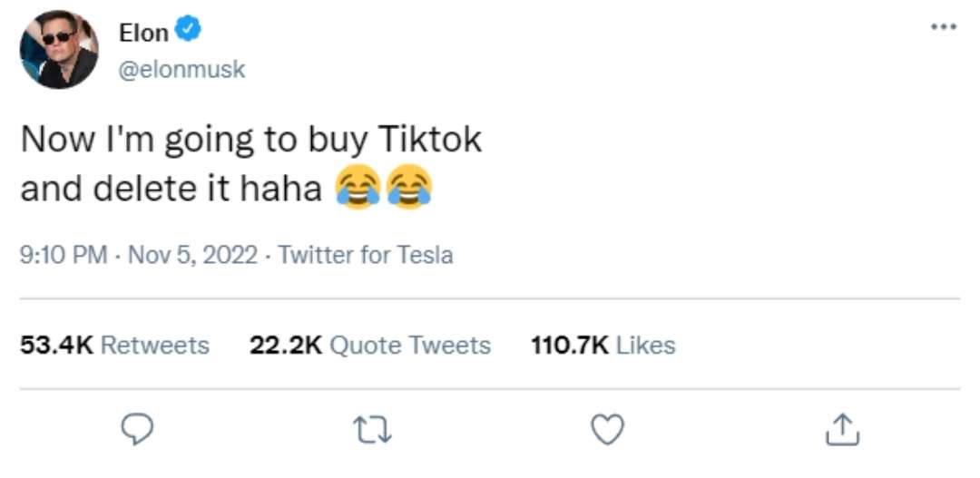
Task: Click the Nov 5, 2022 date
Action: [x=192, y=256]
